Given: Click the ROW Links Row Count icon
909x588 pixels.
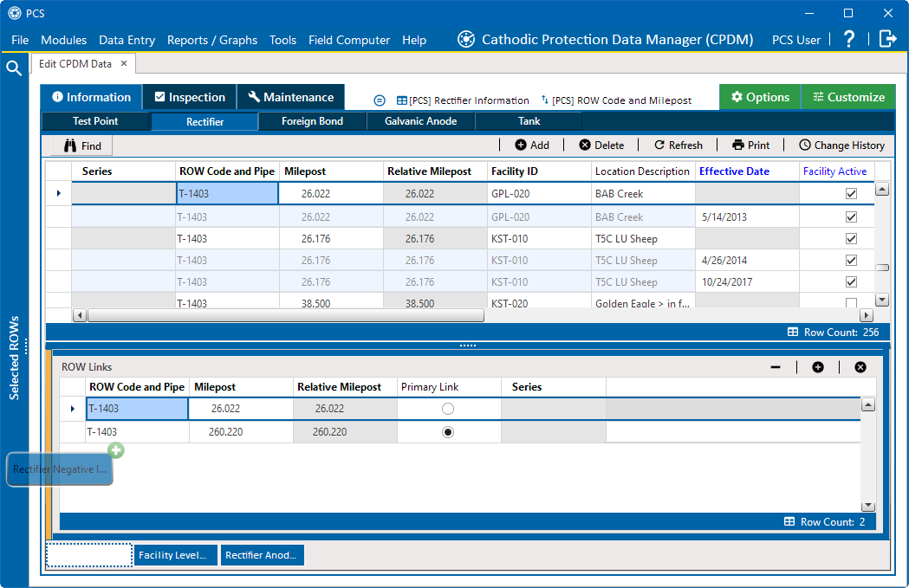Looking at the screenshot, I should click(x=789, y=521).
